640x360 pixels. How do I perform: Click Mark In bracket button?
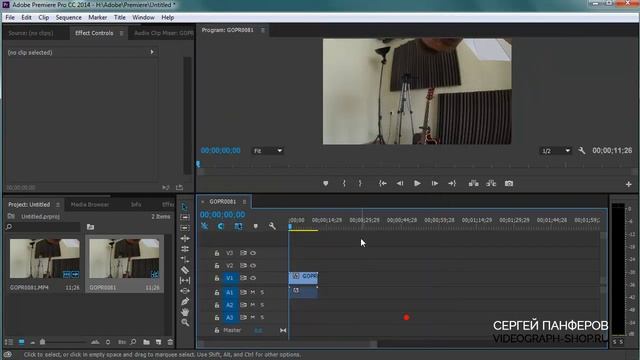[x=344, y=184]
